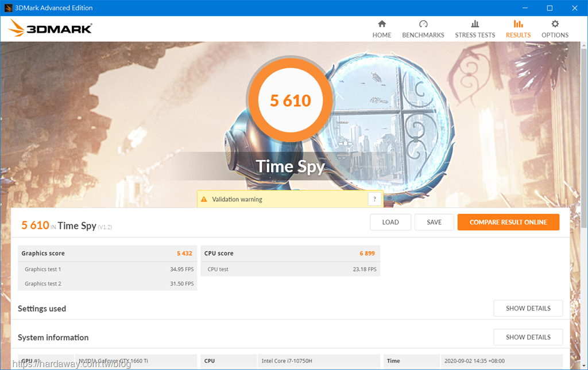This screenshot has height=370, width=588.
Task: Select the Graphics score value 5 432
Action: pos(184,254)
